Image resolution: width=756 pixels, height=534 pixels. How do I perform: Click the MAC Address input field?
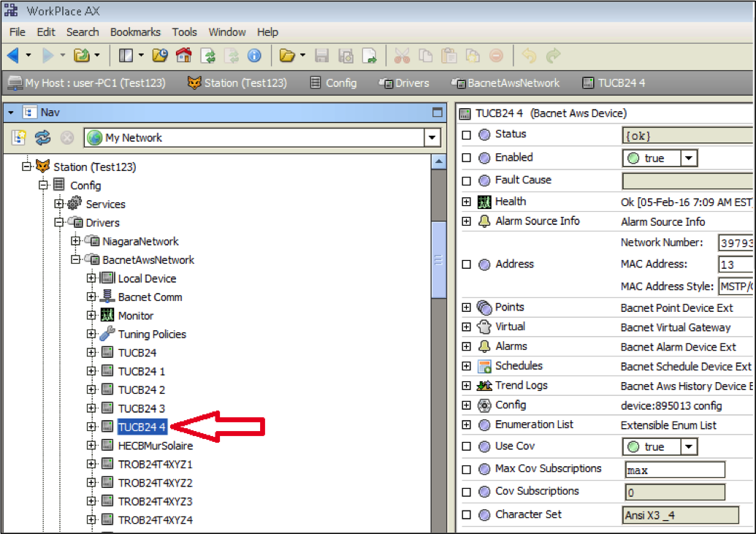click(x=736, y=264)
